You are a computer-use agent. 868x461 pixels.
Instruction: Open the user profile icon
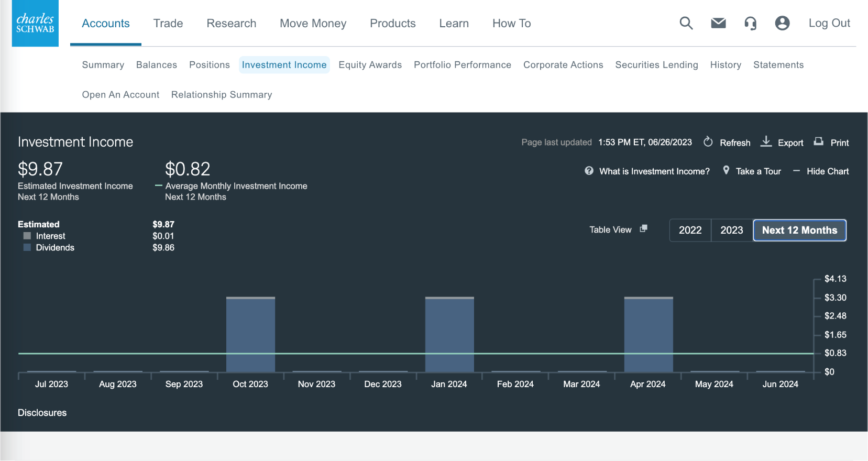(782, 23)
